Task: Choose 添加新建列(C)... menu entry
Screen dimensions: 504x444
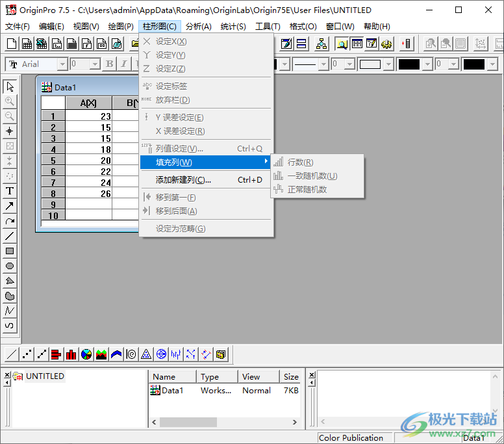Action: point(206,180)
